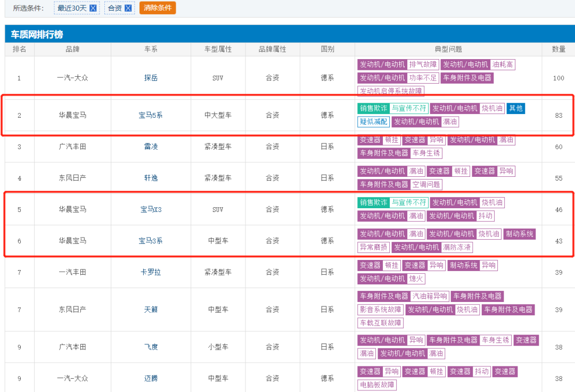The image size is (575, 392).
Task: Click the 车系 column header
Action: [151, 49]
